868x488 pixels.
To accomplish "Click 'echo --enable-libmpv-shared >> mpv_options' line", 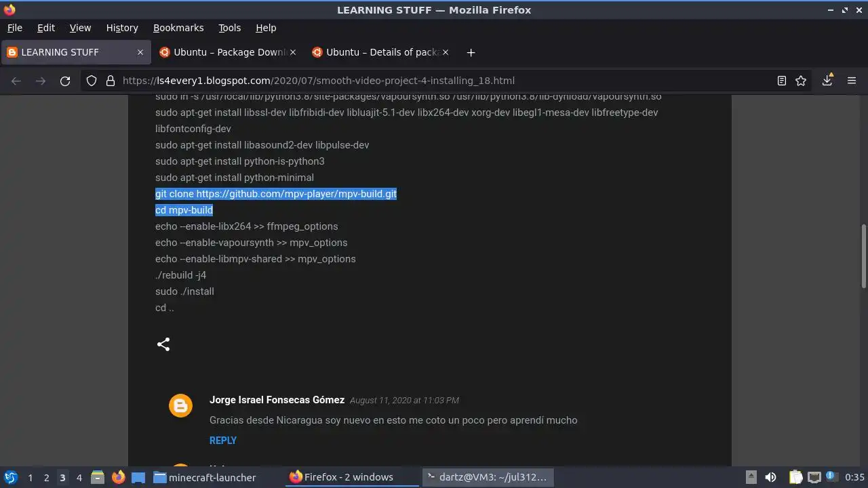I will [x=255, y=259].
